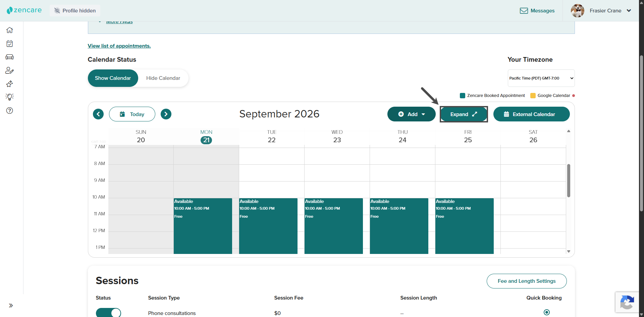The height and width of the screenshot is (317, 644).
Task: Open the Pacific Time timezone dropdown
Action: [541, 78]
